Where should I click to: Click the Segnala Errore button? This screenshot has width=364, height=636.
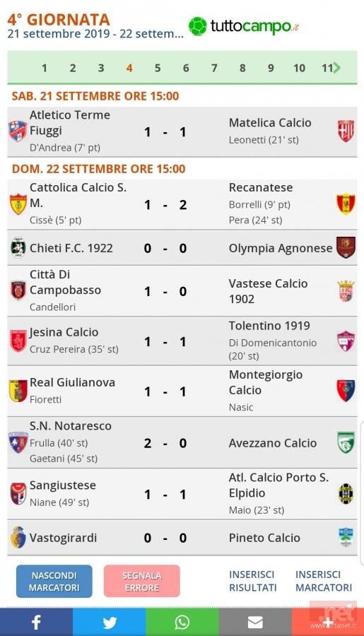click(141, 582)
